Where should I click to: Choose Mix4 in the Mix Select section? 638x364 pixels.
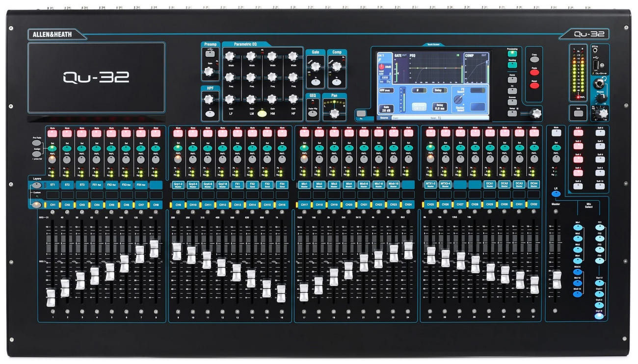[x=578, y=260]
